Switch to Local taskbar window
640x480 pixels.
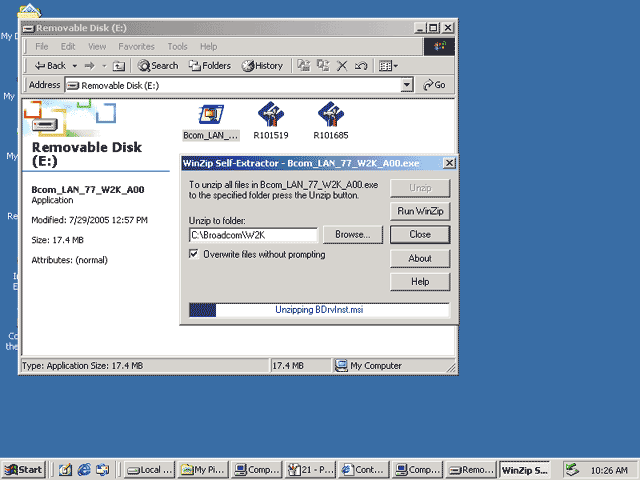pyautogui.click(x=149, y=470)
